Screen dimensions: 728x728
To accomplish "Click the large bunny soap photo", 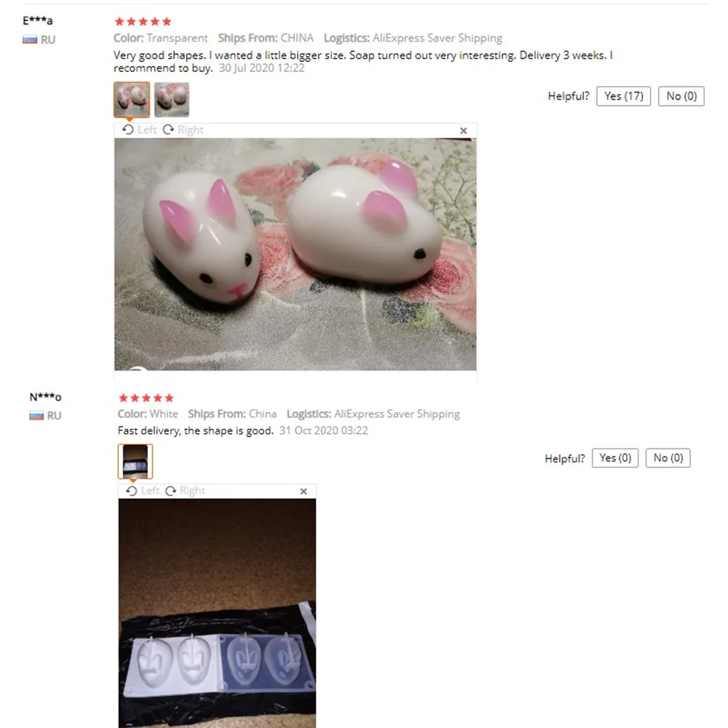I will pyautogui.click(x=296, y=254).
